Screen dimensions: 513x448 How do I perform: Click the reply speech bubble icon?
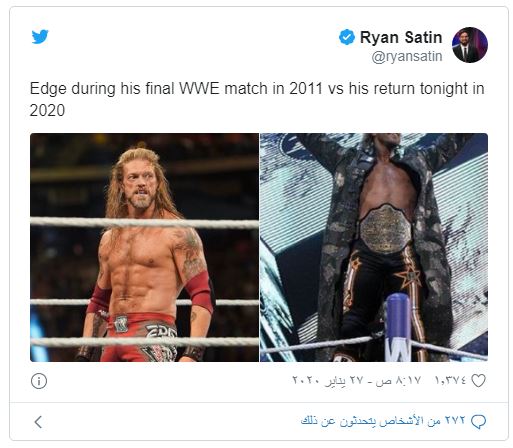click(478, 422)
